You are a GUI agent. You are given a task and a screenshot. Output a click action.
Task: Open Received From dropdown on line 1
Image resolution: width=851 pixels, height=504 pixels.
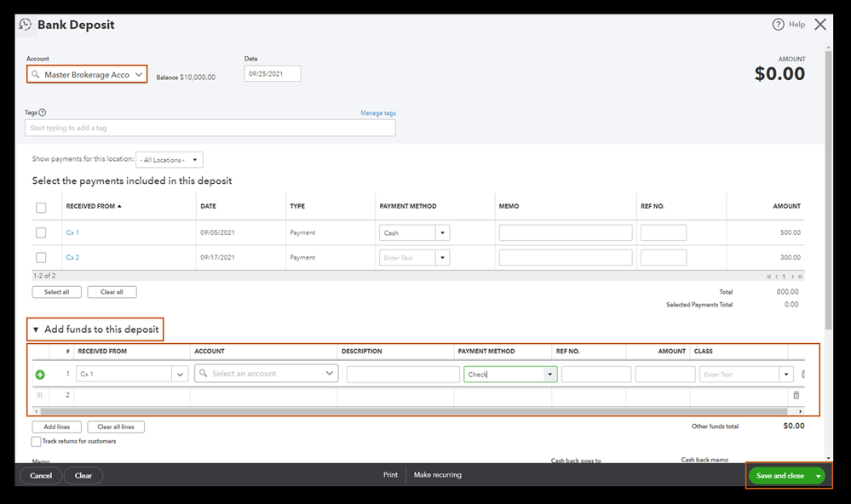181,374
